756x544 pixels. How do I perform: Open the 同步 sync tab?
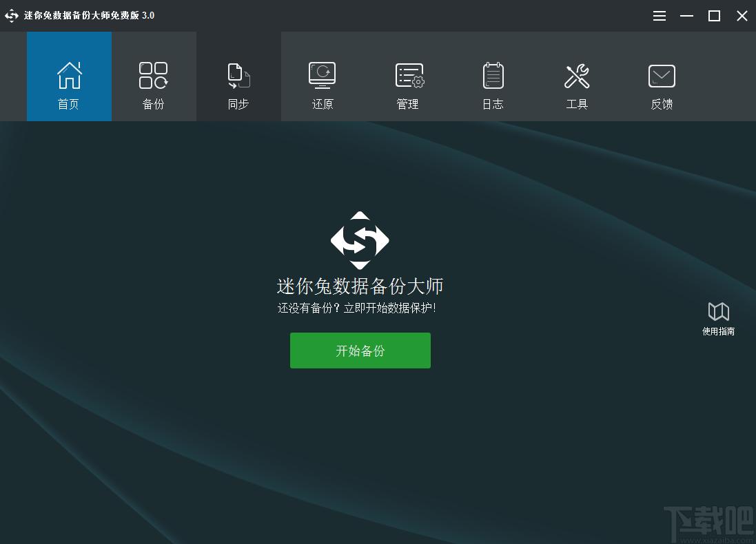[238, 76]
